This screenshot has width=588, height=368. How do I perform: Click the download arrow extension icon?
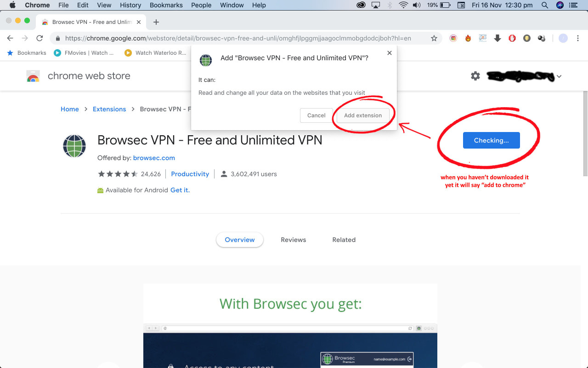pyautogui.click(x=498, y=39)
